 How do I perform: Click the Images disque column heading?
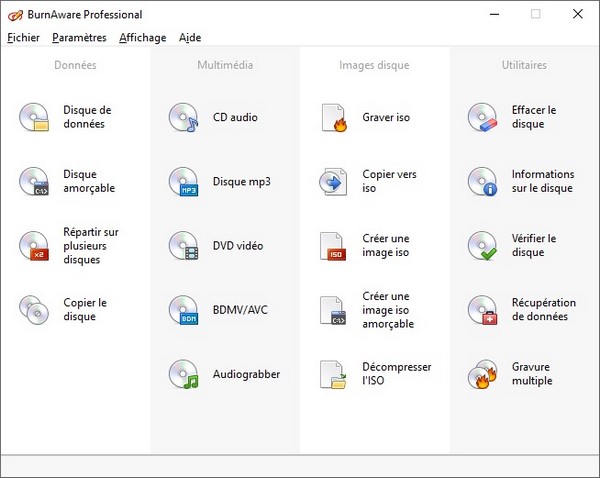[x=374, y=65]
